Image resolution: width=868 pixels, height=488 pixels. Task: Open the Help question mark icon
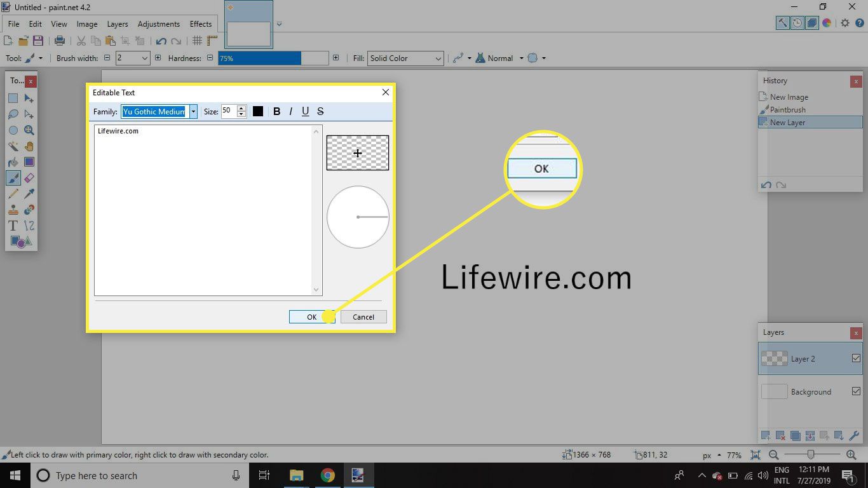tap(859, 23)
